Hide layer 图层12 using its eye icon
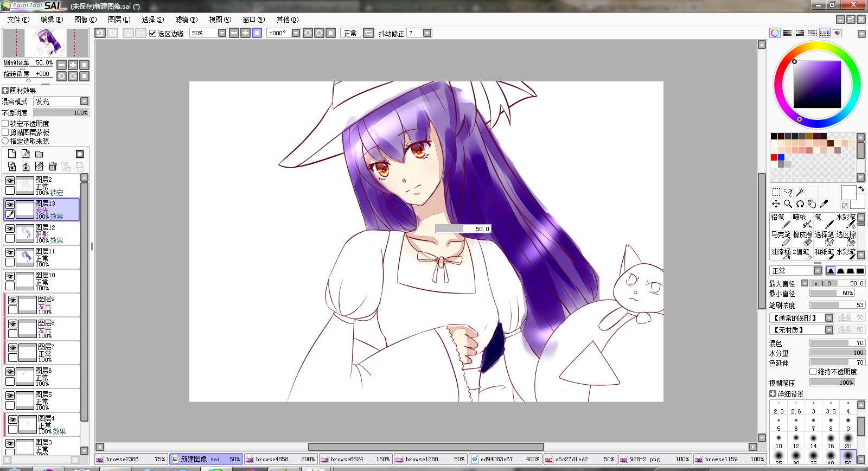This screenshot has height=471, width=868. [10, 228]
